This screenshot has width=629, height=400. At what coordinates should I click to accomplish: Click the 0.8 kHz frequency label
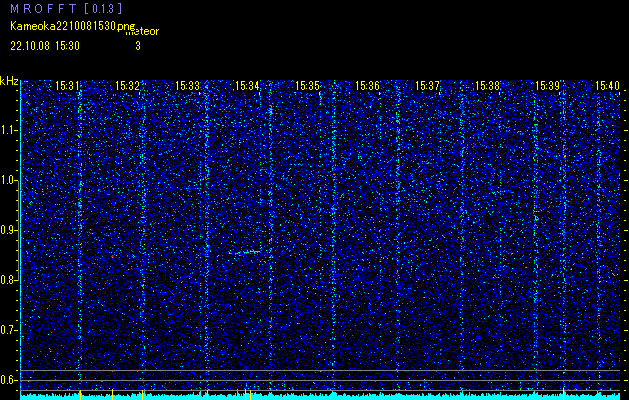pos(9,280)
